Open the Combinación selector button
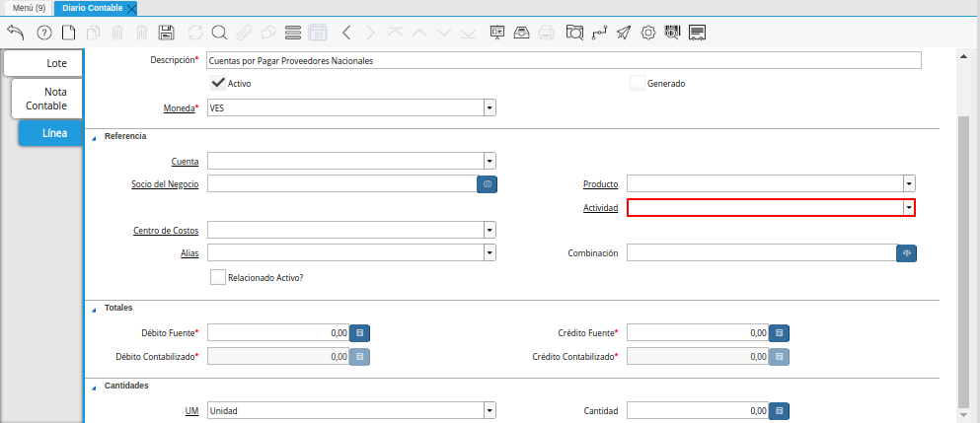 (x=906, y=253)
